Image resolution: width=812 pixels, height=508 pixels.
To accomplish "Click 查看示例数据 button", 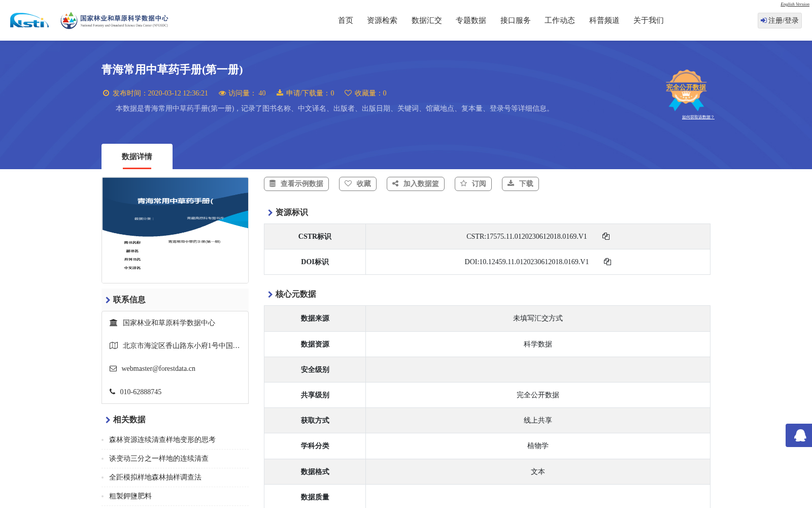I will (296, 184).
